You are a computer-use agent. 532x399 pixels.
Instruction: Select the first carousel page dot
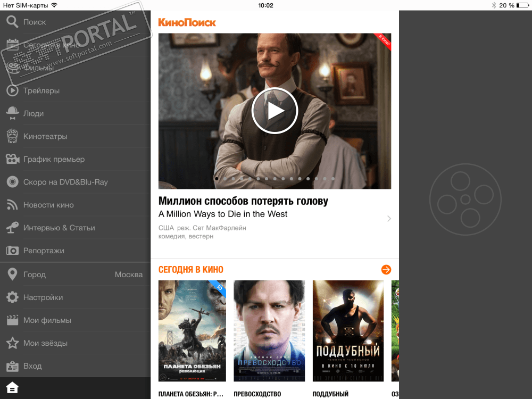coord(217,178)
